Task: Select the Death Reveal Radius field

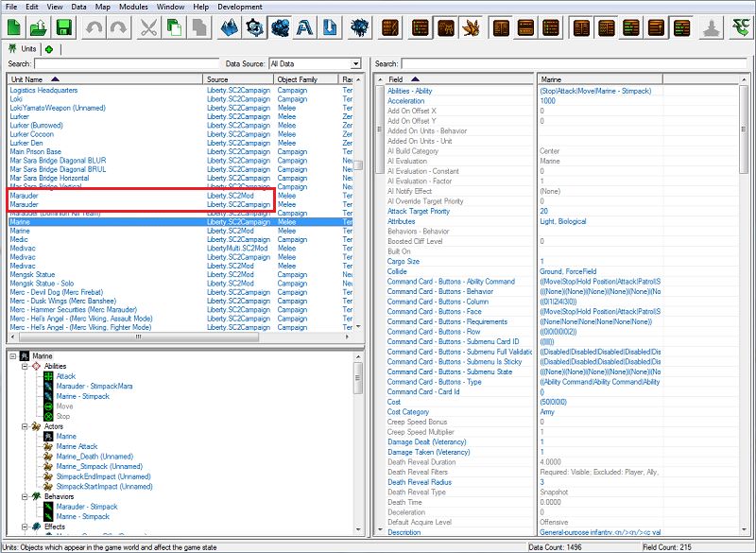Action: [420, 482]
